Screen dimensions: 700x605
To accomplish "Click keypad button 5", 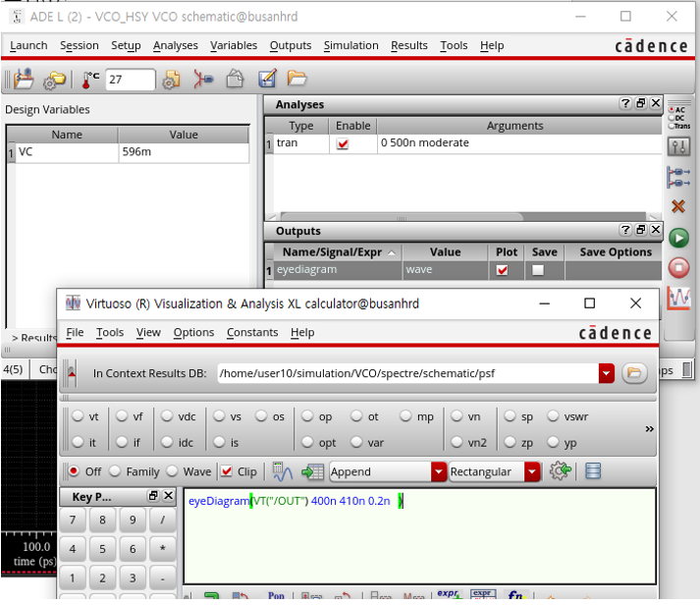I will [102, 549].
